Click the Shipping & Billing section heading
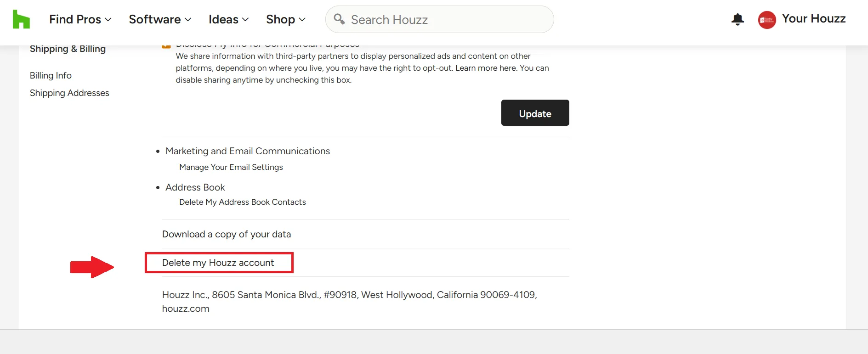Screen dimensions: 868x354 (x=68, y=49)
